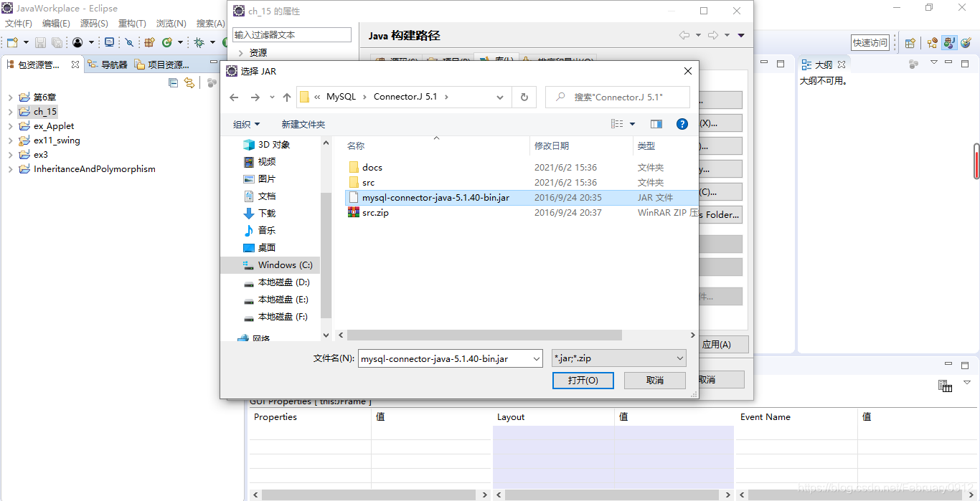This screenshot has width=980, height=501.
Task: Click the search Connector.J 5.1 field
Action: tap(618, 97)
